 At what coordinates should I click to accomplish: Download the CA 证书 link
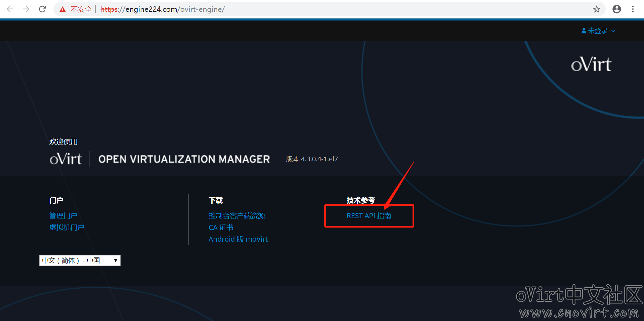[x=221, y=228]
